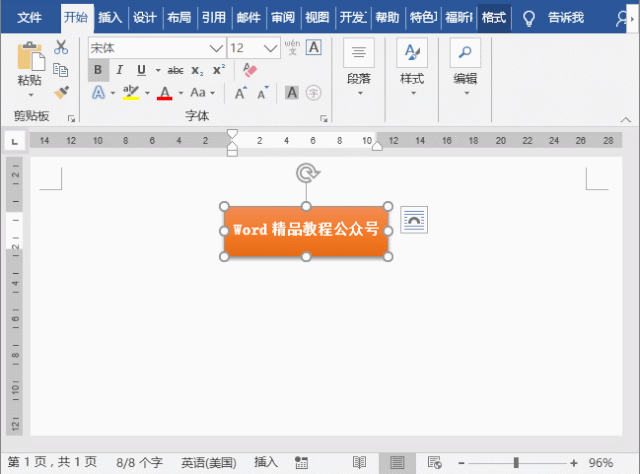
Task: Open the font size dropdown
Action: (x=270, y=48)
